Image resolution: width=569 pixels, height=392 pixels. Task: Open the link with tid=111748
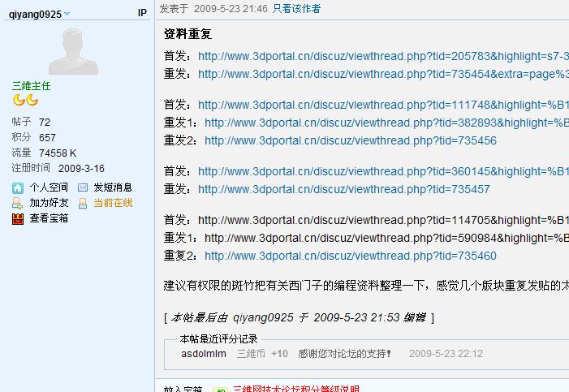(384, 105)
